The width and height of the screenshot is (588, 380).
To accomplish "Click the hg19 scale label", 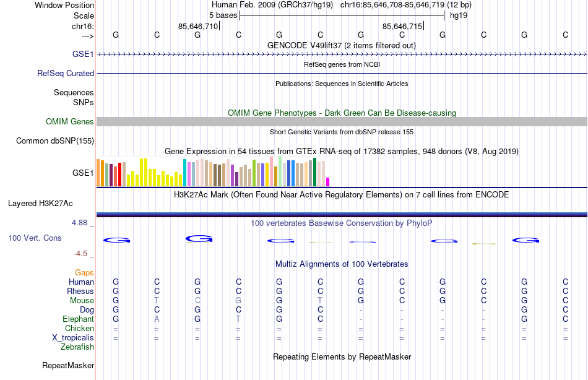I will pyautogui.click(x=459, y=15).
